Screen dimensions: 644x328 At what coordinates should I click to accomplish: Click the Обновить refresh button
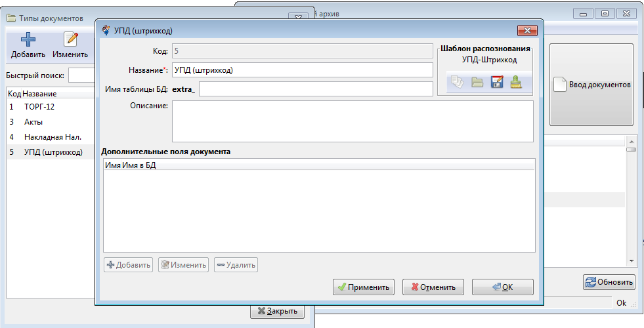point(609,282)
